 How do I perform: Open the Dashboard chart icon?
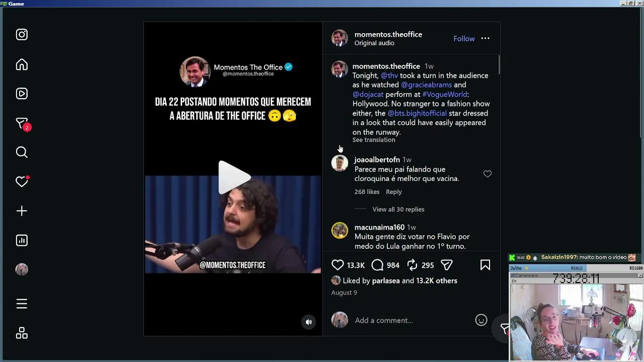(22, 240)
